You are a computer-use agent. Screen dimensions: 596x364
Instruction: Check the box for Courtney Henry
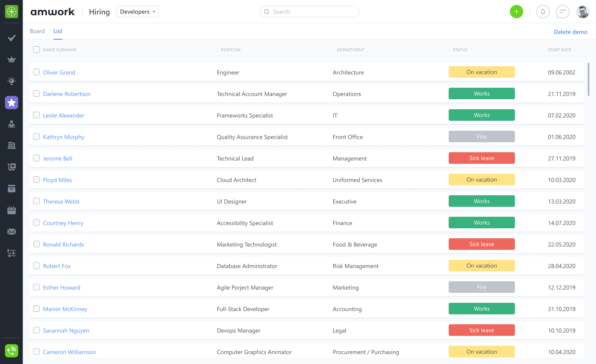36,223
